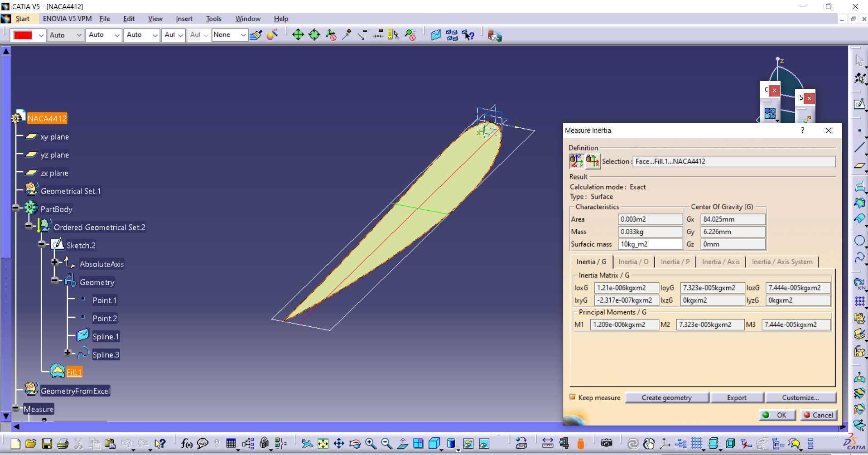Click the New document icon
Screen dimensions: 868x455
tap(15, 444)
